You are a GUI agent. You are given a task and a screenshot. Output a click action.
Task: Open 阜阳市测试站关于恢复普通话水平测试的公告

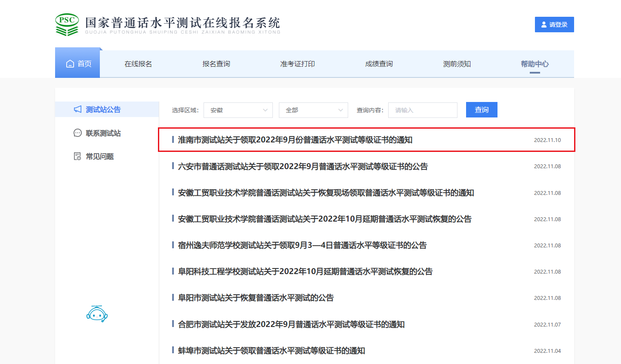click(256, 298)
